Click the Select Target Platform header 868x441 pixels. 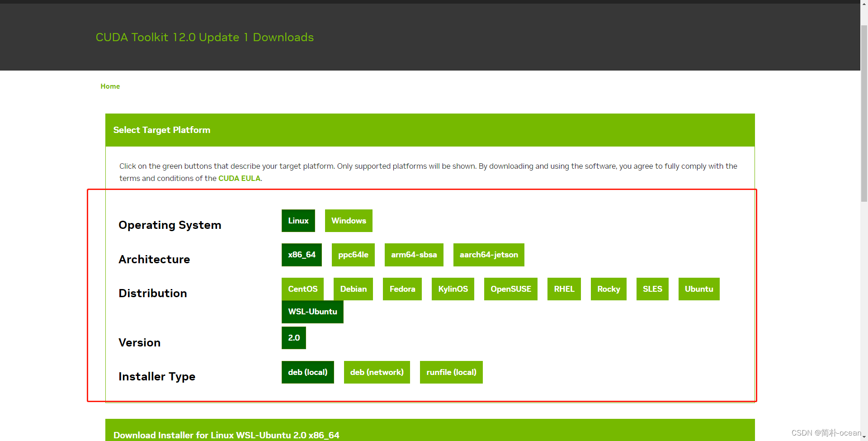pos(430,130)
